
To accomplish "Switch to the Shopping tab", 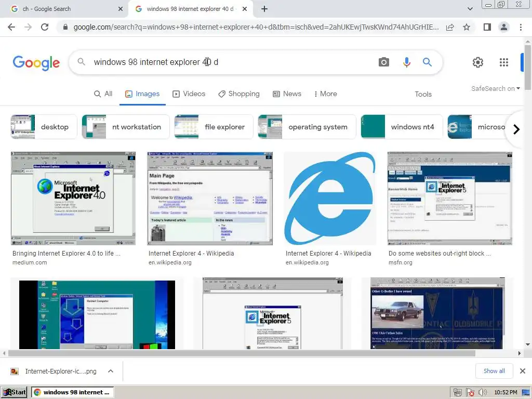I will [x=239, y=94].
